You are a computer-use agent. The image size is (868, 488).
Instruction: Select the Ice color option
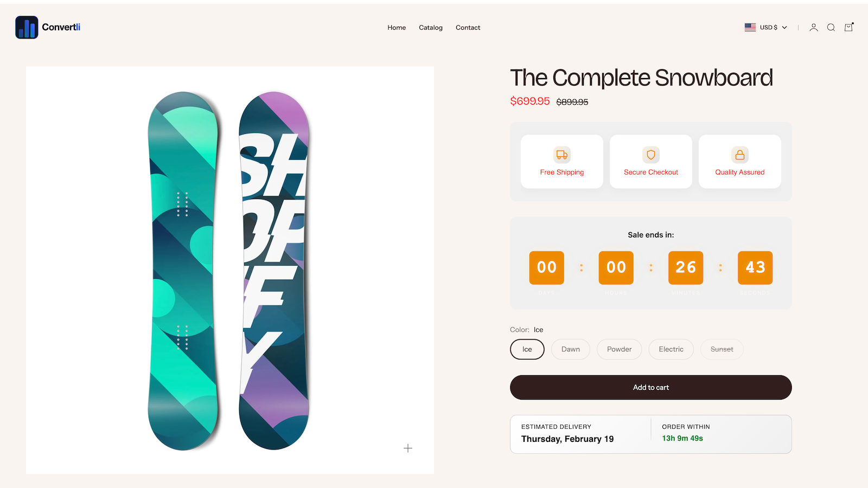pos(527,349)
